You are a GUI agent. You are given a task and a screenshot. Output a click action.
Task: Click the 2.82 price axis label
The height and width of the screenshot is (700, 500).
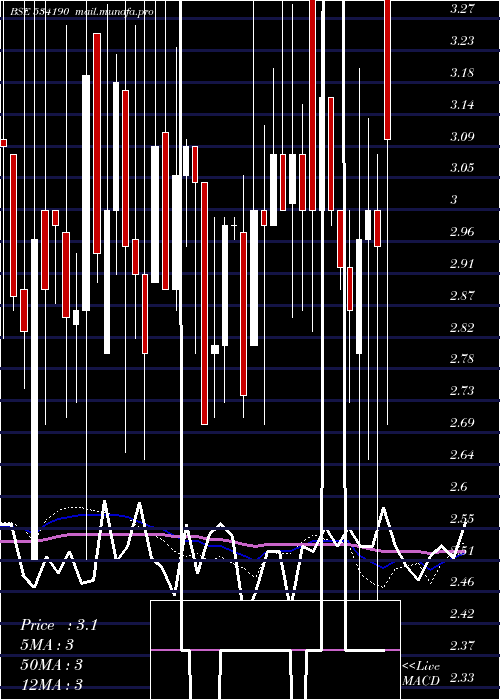(x=461, y=327)
